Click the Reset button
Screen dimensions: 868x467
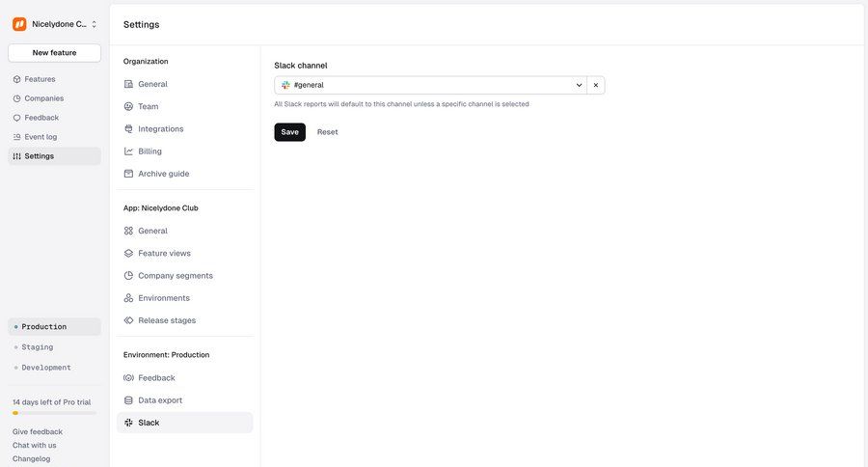pos(327,132)
